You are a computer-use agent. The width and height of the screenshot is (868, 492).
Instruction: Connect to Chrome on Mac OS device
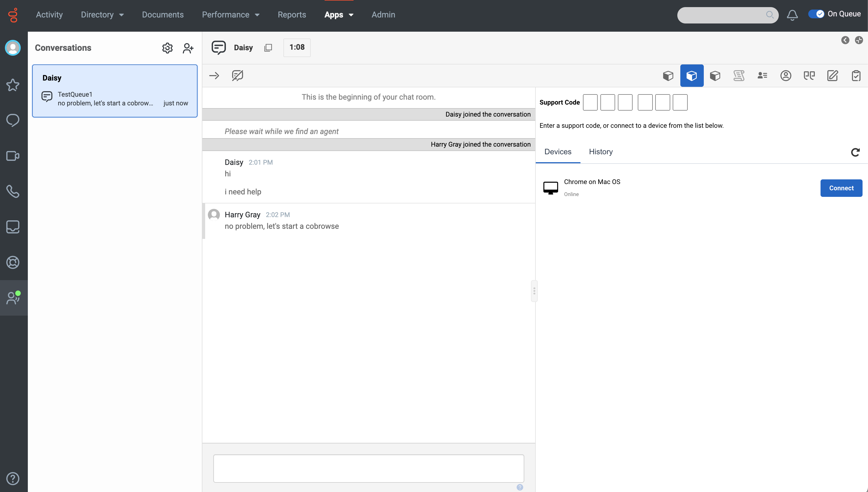841,188
